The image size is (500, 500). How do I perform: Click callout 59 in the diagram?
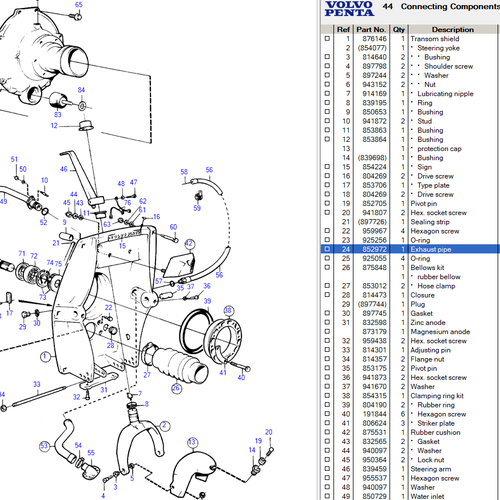point(197,208)
